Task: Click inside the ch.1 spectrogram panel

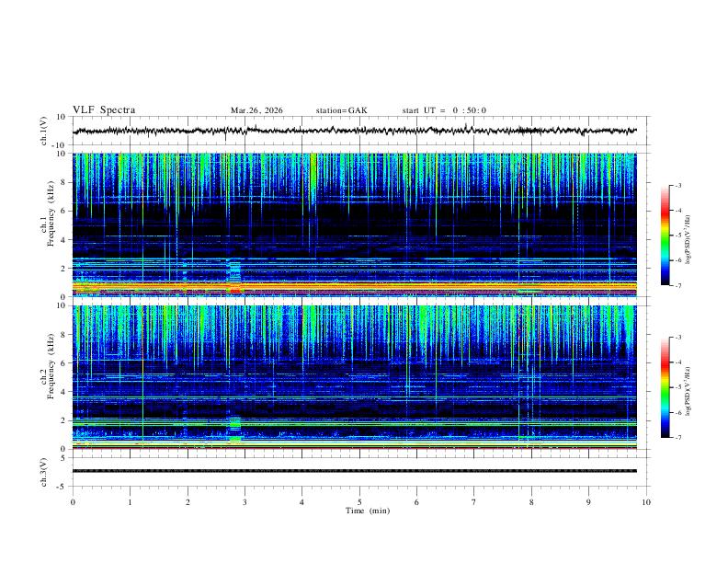Action: click(355, 224)
